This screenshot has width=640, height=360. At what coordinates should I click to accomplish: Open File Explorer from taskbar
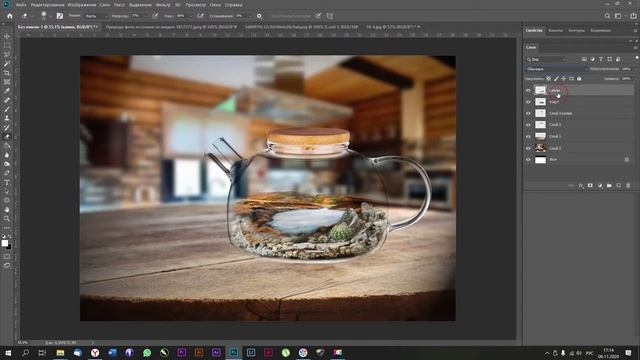[60, 353]
